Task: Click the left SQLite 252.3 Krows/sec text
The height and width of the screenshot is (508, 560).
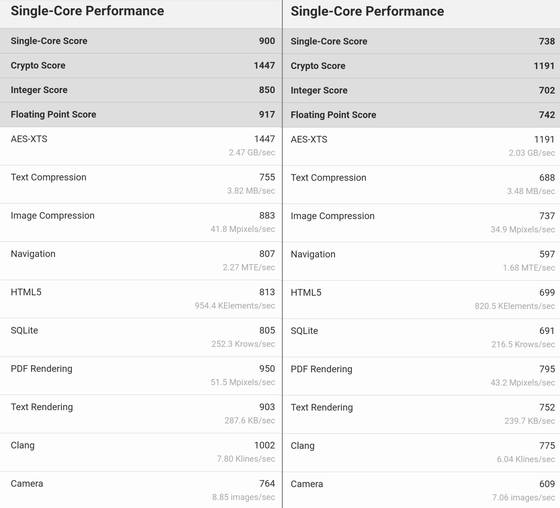Action: (x=243, y=344)
